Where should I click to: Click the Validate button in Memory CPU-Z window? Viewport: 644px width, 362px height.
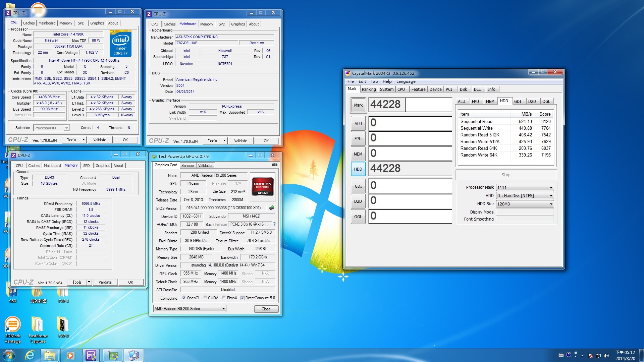pos(105,282)
